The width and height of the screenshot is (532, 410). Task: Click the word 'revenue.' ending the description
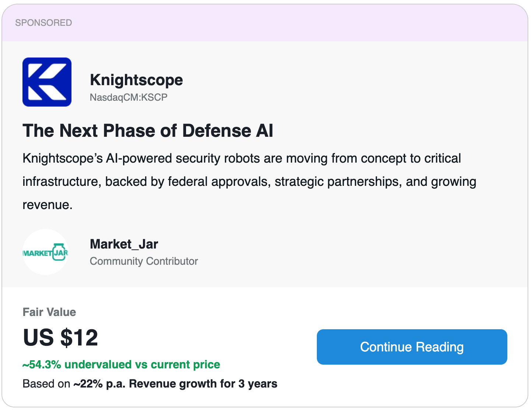click(48, 205)
